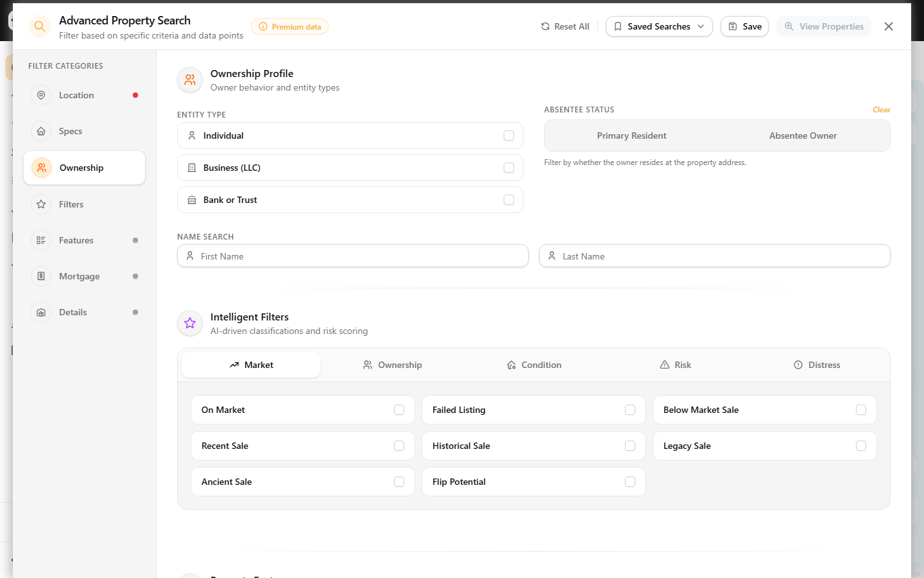Click the bank icon beside Bank or Trust
This screenshot has height=578, width=924.
pos(192,200)
